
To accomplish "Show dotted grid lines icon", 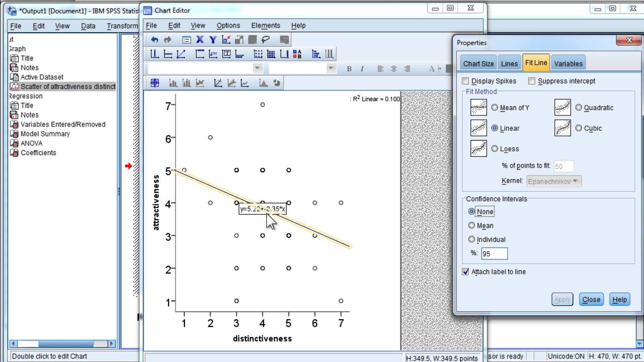I will (258, 54).
